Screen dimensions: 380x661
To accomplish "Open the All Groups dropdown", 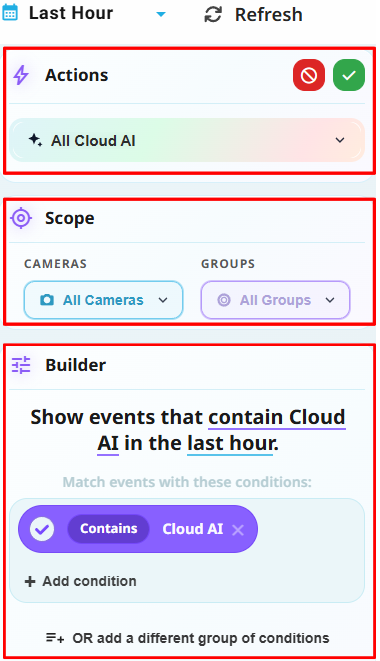I will 275,300.
